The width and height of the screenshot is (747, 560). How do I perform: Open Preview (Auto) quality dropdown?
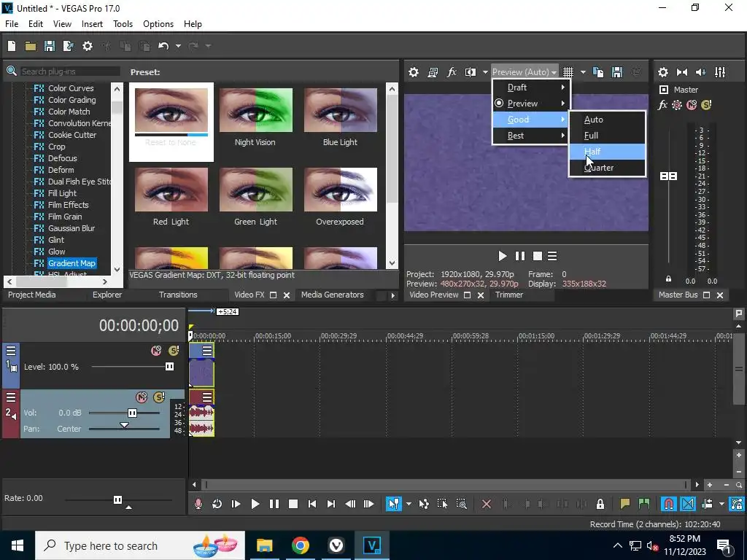525,72
